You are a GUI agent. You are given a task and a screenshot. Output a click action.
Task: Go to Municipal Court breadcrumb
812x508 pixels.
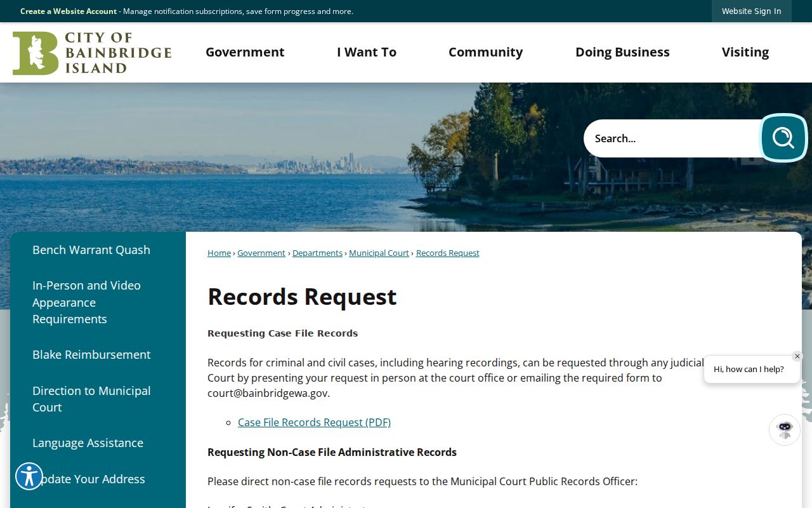click(379, 253)
